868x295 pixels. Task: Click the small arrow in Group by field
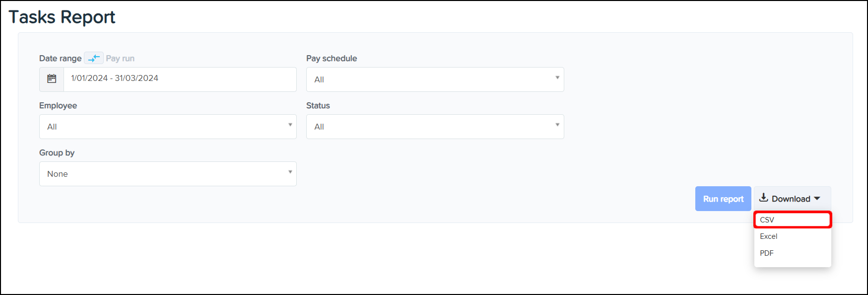coord(290,172)
